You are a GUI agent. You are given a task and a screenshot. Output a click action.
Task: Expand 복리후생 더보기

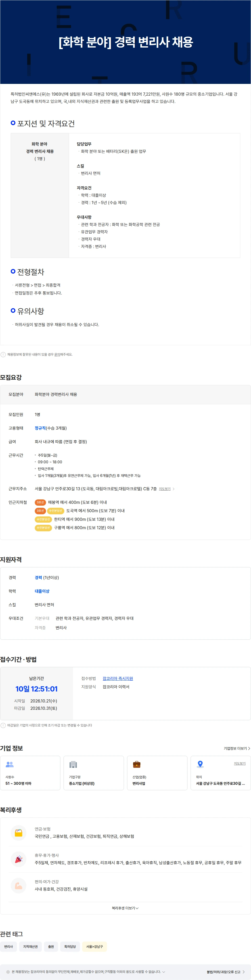[125, 908]
